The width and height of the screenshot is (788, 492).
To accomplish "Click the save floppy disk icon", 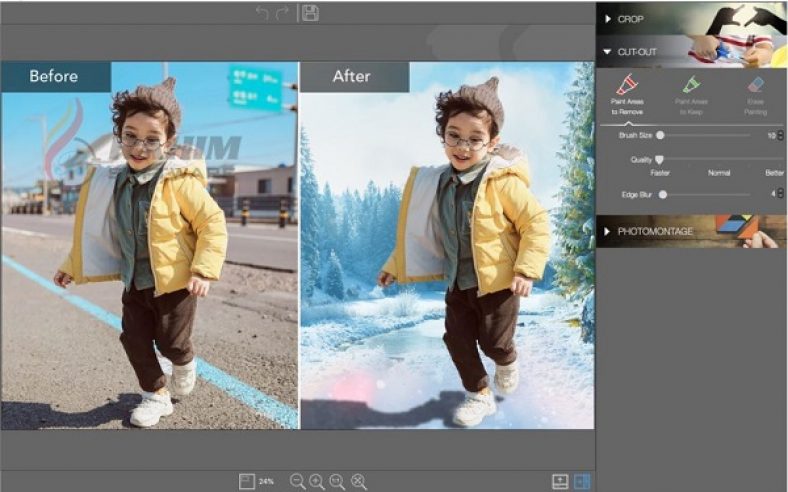I will tap(310, 13).
